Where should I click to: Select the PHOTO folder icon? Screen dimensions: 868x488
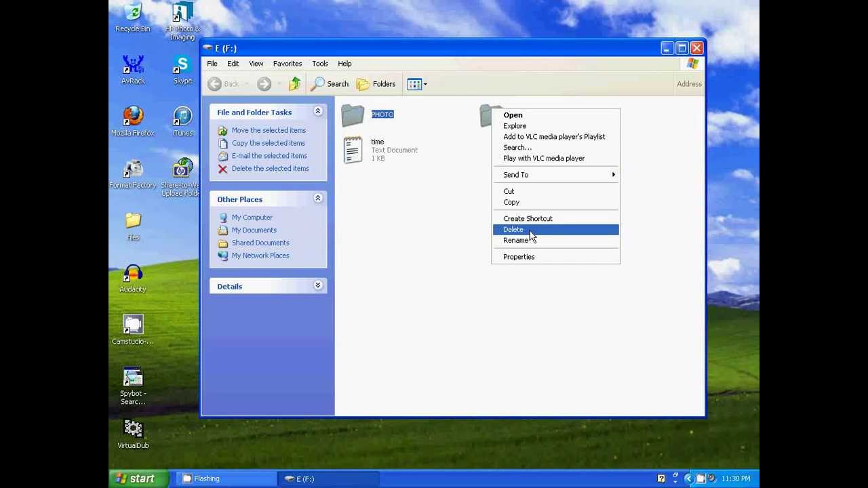(353, 115)
